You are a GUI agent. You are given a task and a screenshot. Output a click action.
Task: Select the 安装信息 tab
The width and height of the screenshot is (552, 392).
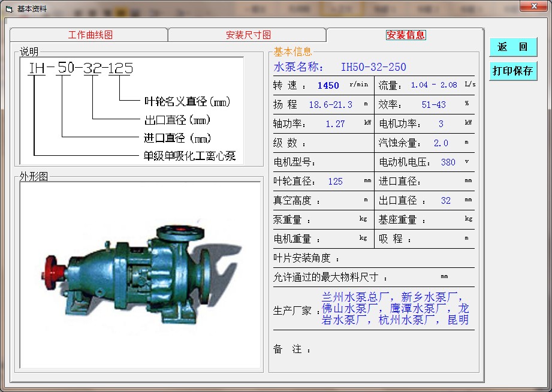pyautogui.click(x=406, y=35)
